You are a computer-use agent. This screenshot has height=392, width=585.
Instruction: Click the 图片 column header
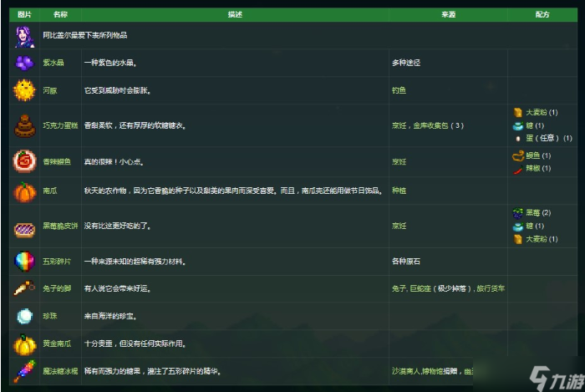pyautogui.click(x=24, y=14)
